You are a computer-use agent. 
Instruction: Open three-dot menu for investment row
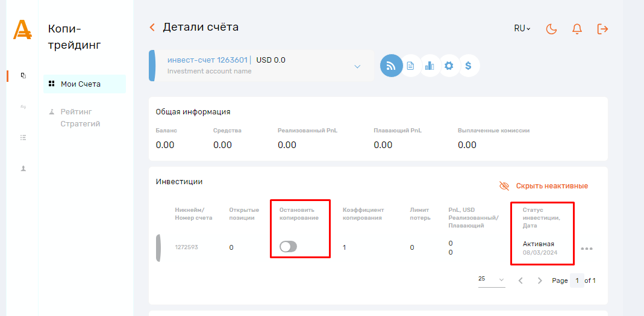click(586, 249)
